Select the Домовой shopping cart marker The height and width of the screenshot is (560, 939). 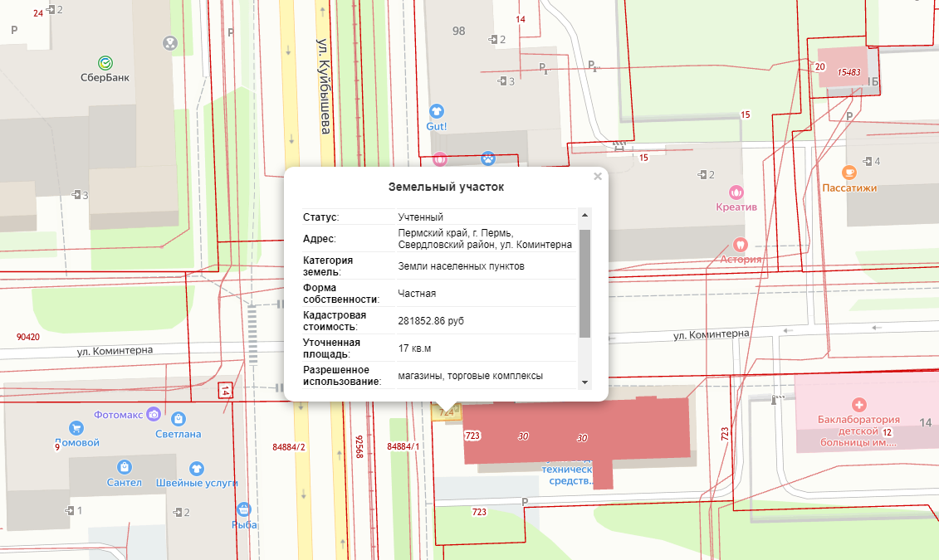coord(76,428)
